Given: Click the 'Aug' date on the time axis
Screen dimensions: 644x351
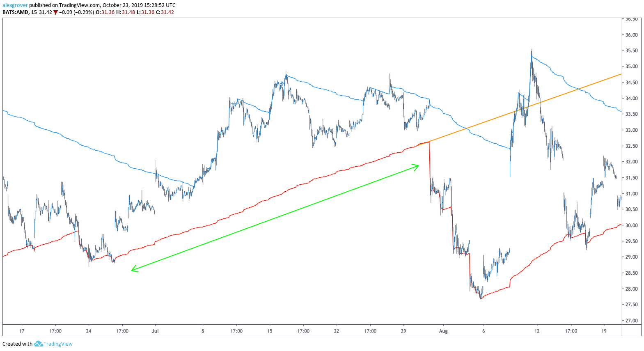Looking at the screenshot, I should (x=443, y=331).
